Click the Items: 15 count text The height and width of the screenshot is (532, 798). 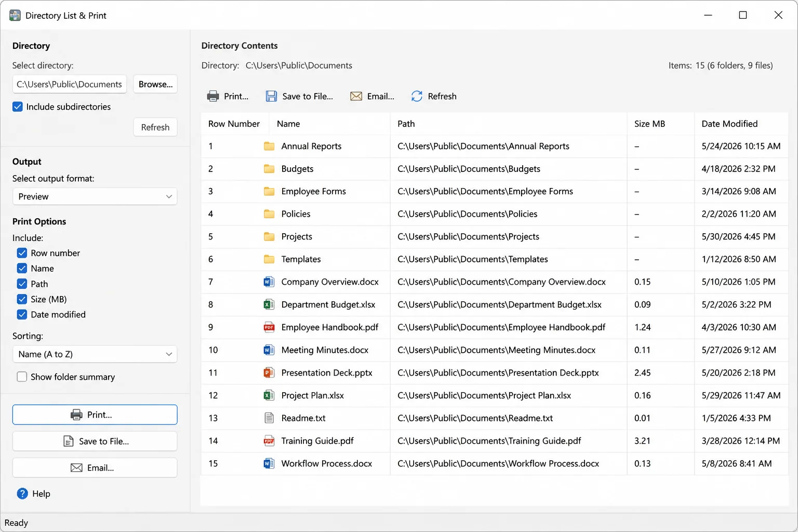pos(721,65)
